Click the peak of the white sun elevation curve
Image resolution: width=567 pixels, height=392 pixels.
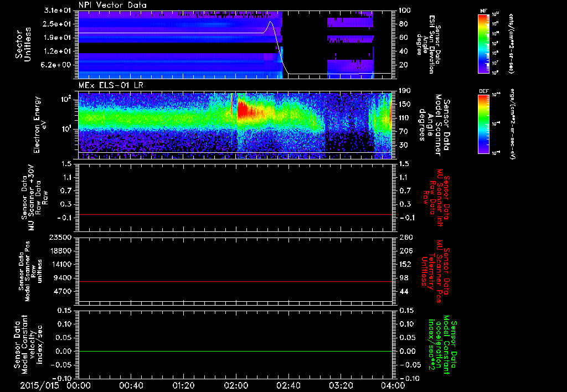click(270, 22)
